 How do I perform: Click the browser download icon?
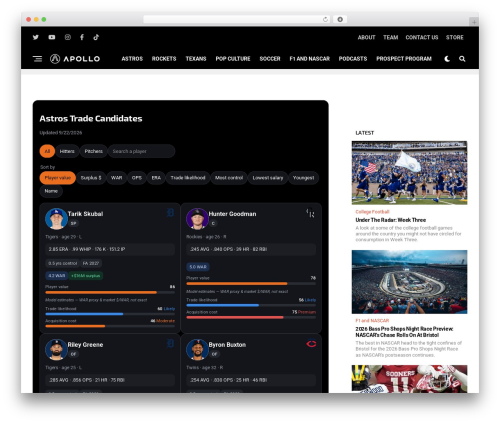click(340, 19)
